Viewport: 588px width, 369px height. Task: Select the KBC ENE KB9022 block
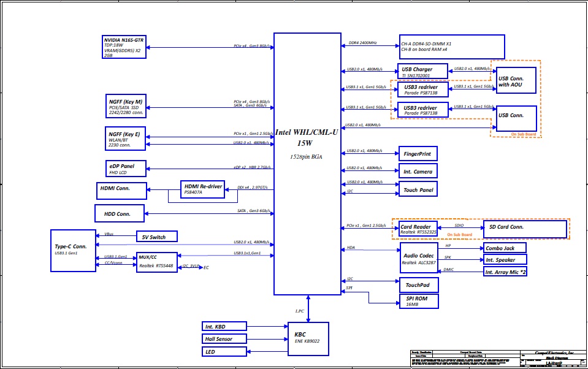point(308,339)
